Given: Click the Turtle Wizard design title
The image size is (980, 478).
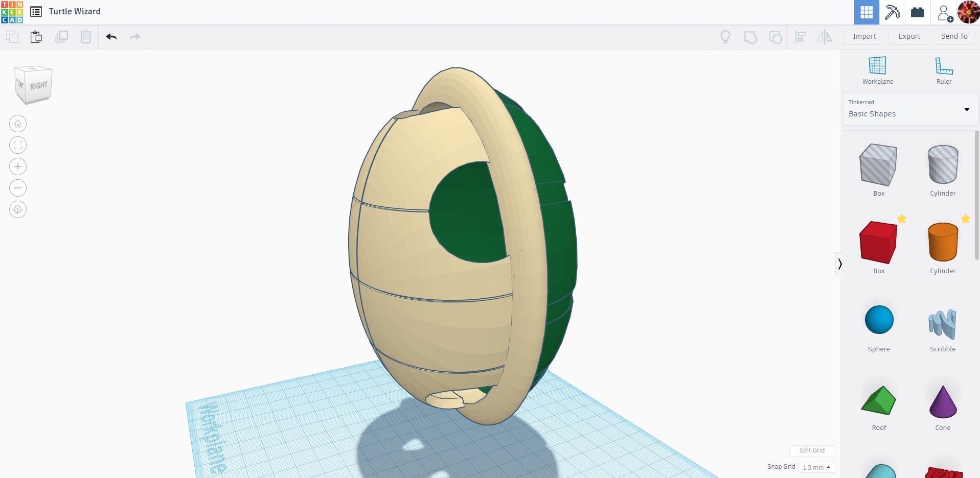Looking at the screenshot, I should coord(75,11).
